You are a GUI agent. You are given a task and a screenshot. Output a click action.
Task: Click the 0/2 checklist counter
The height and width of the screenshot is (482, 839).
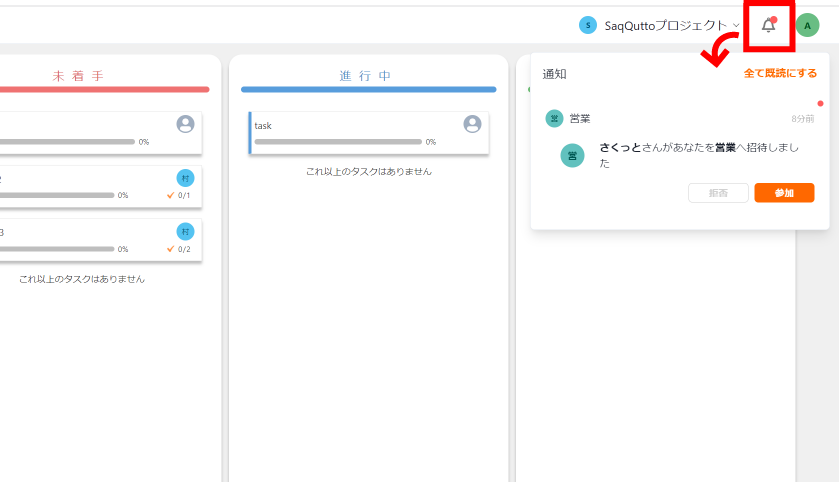(x=179, y=249)
